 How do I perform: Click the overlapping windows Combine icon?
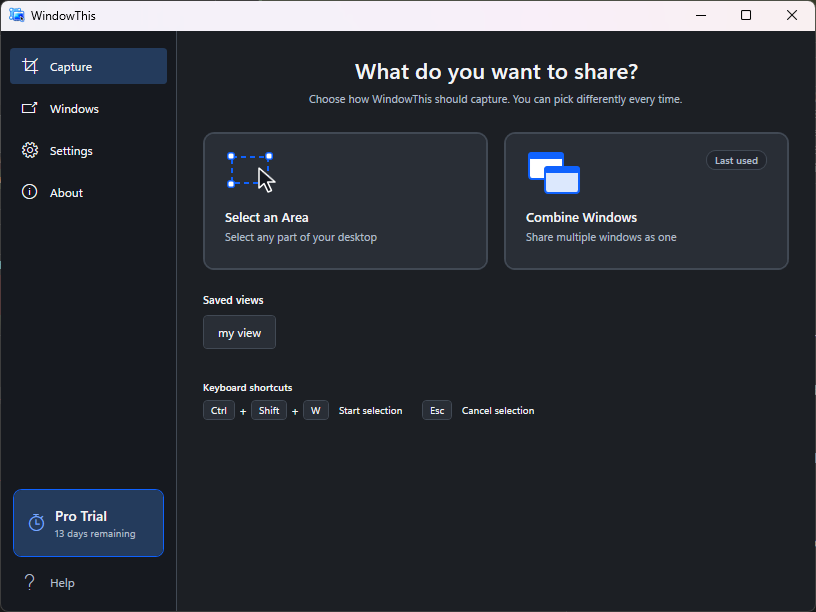coord(554,173)
